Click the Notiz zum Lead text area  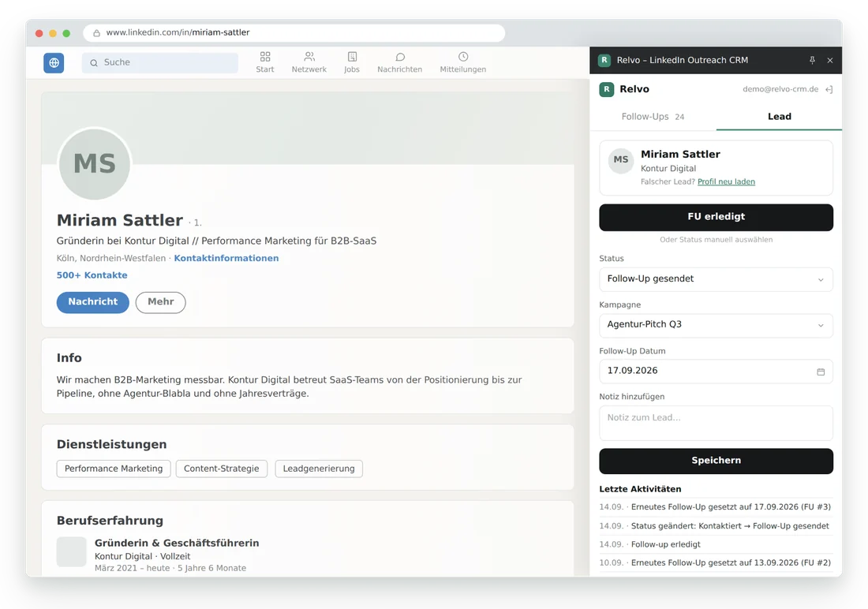[716, 423]
